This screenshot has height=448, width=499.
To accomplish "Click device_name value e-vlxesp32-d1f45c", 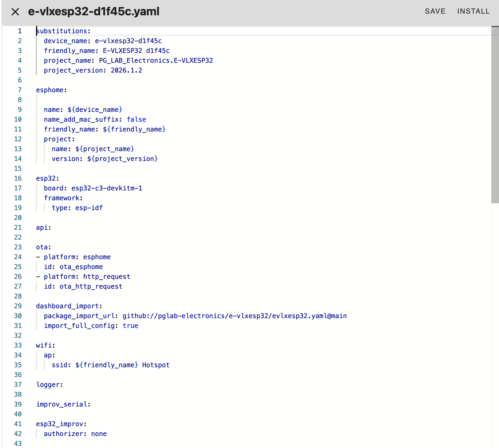I will 128,41.
